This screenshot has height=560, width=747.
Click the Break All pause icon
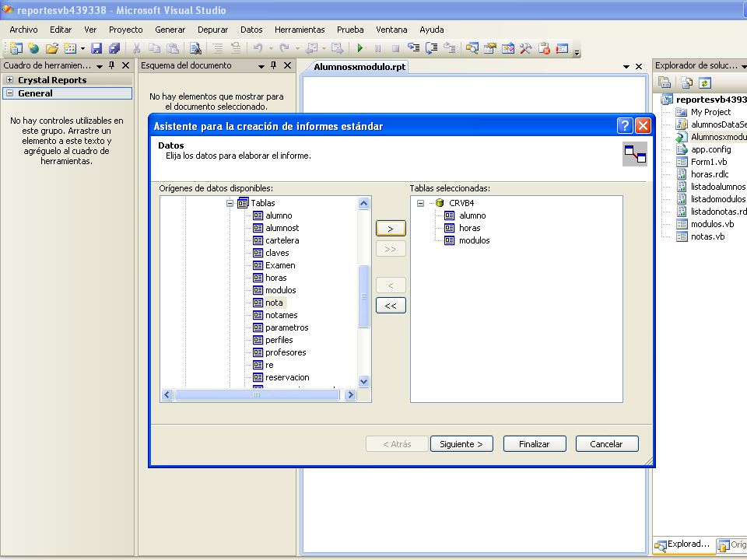(378, 48)
